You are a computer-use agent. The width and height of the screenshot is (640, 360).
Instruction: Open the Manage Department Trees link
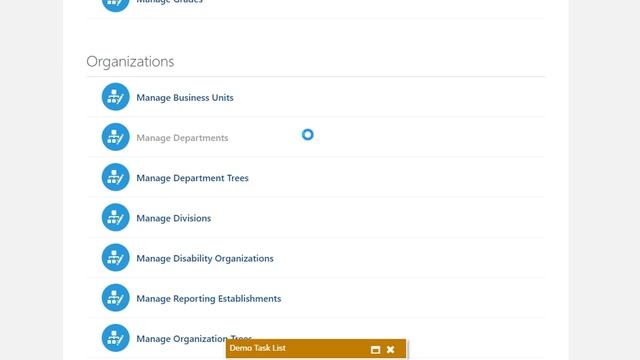192,178
